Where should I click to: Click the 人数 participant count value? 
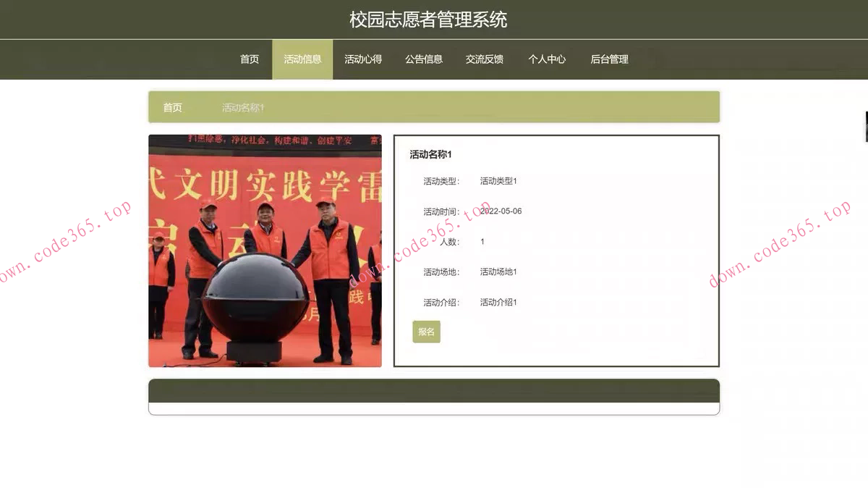(482, 241)
